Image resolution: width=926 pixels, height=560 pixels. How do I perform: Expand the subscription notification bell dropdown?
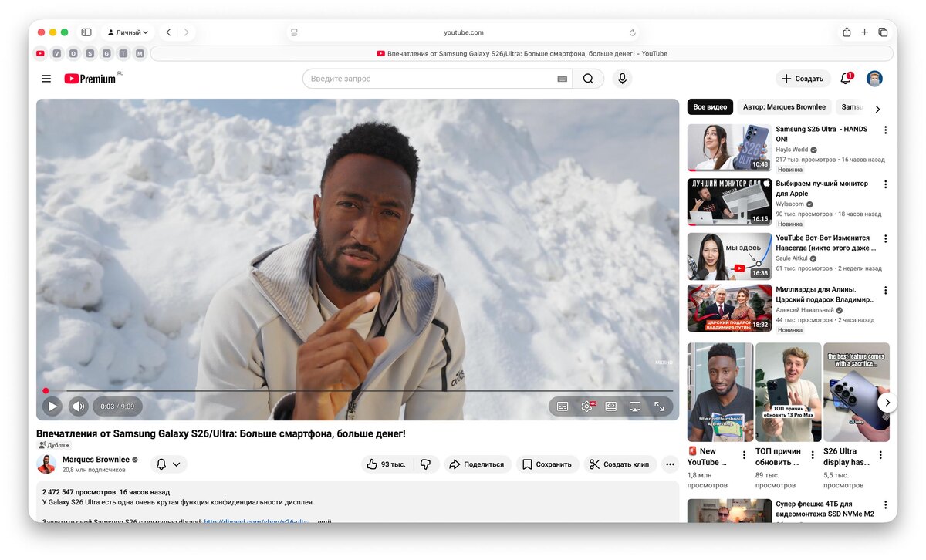pyautogui.click(x=168, y=464)
